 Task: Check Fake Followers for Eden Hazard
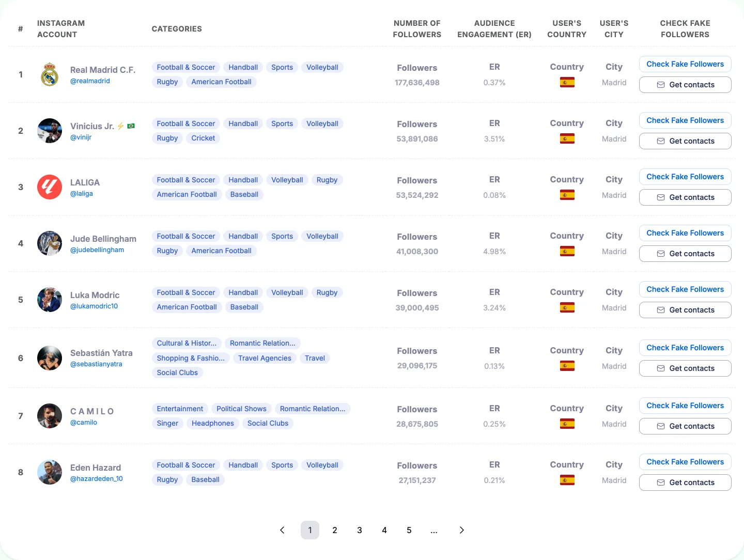(685, 462)
